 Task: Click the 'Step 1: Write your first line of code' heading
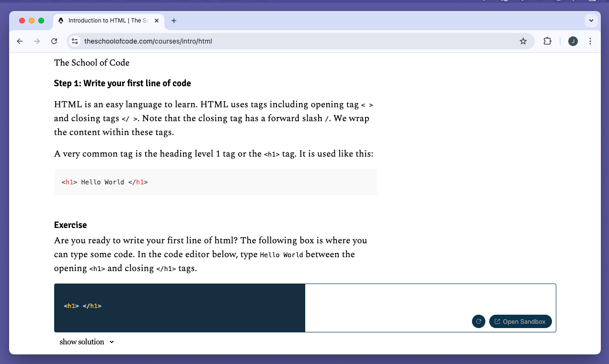click(x=123, y=83)
